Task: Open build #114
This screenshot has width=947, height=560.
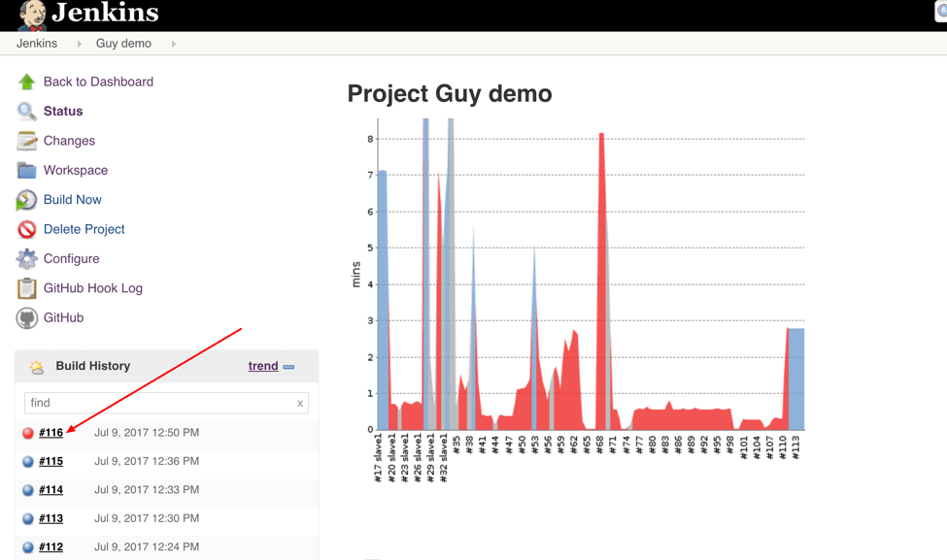Action: click(x=51, y=490)
